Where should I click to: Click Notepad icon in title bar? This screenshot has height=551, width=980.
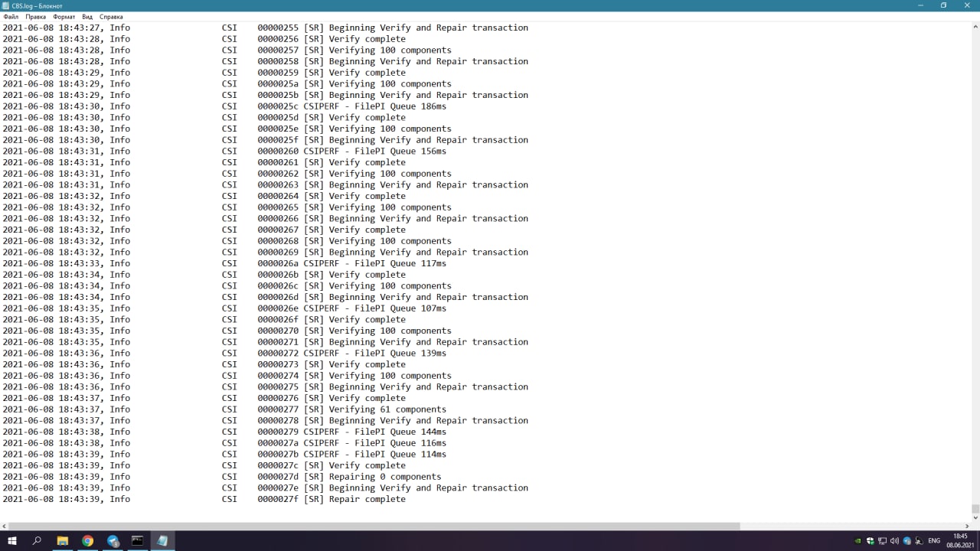tap(6, 5)
